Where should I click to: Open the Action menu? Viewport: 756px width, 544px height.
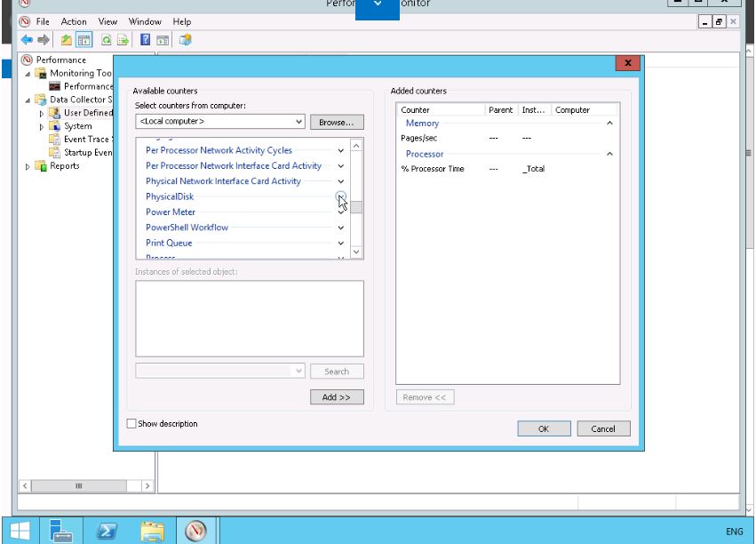(74, 21)
